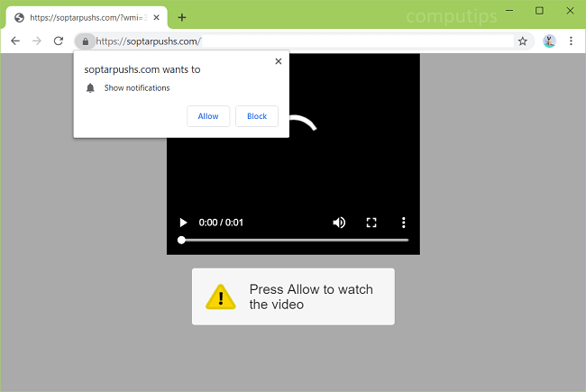Viewport: 586px width, 392px height.
Task: Select the soptarpushs.com tab
Action: point(81,17)
